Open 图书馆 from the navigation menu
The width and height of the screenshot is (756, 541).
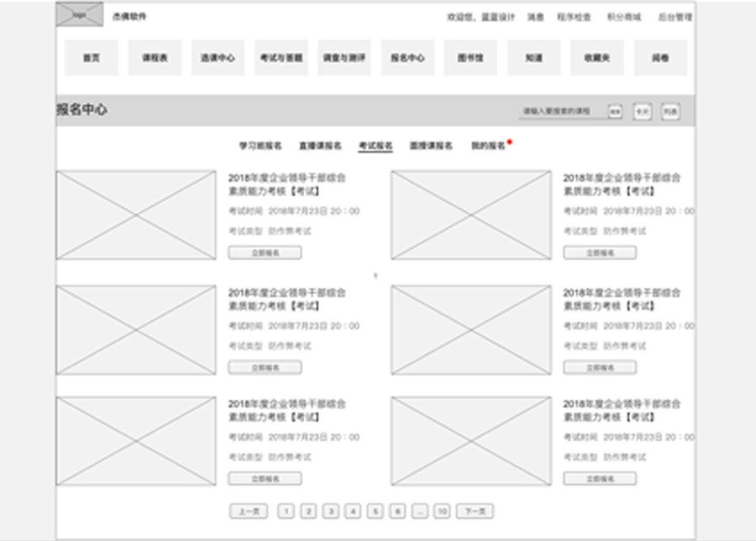point(470,57)
